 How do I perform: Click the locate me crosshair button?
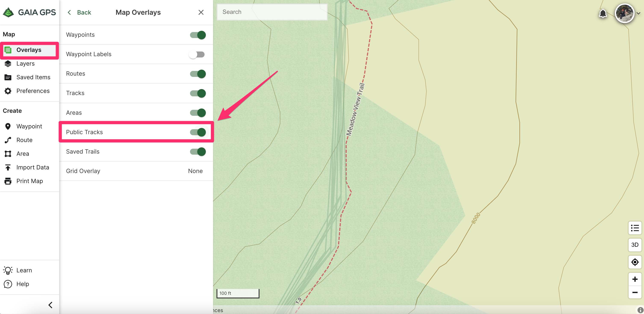635,262
